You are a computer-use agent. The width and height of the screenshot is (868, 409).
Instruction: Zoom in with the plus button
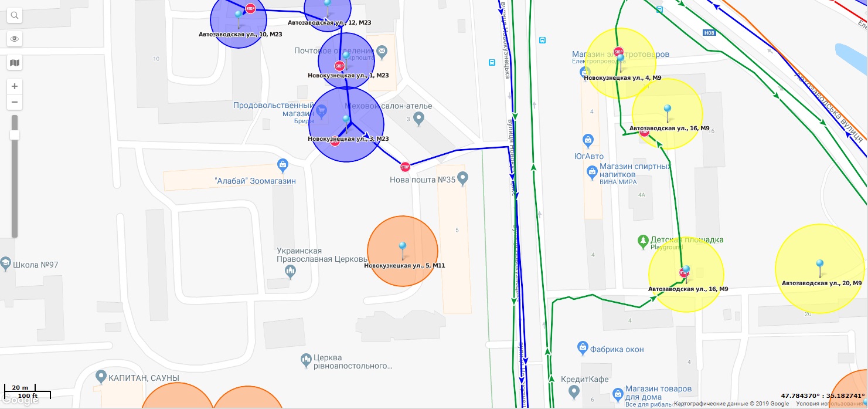coord(15,86)
